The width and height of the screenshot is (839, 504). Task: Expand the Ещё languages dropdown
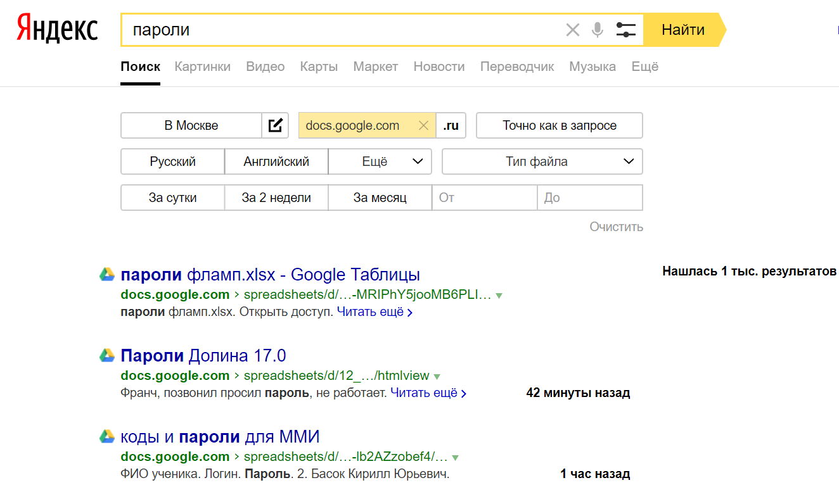380,161
